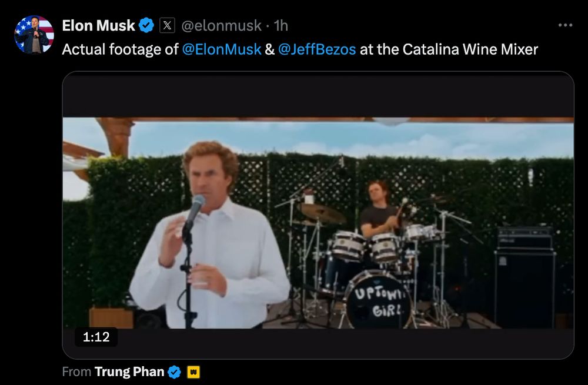This screenshot has height=385, width=588.
Task: Open Trung Phan's profile link
Action: pos(129,371)
